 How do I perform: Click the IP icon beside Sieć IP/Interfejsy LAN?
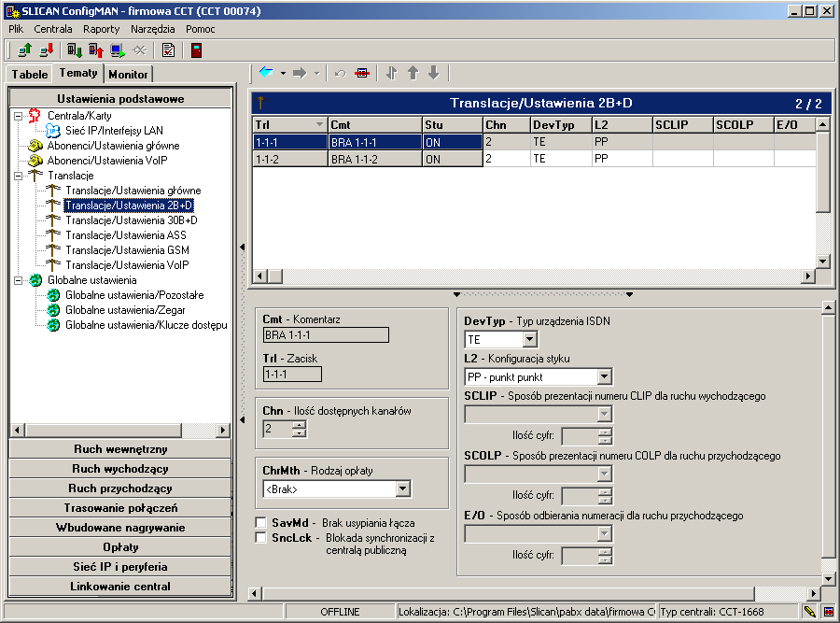click(x=52, y=130)
